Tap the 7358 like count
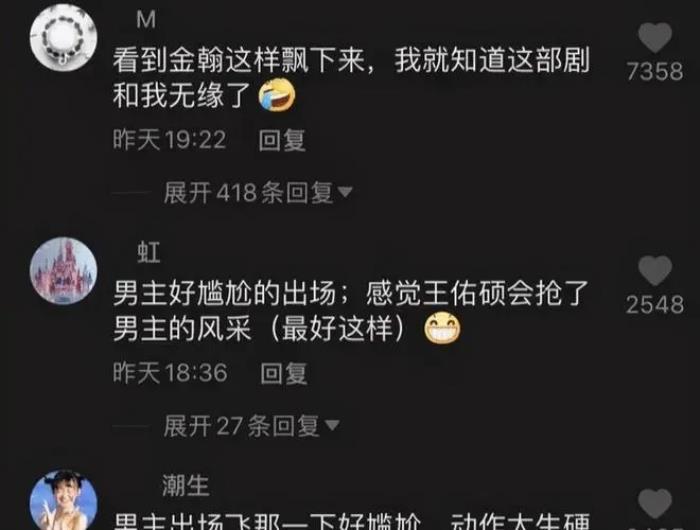 (x=655, y=71)
